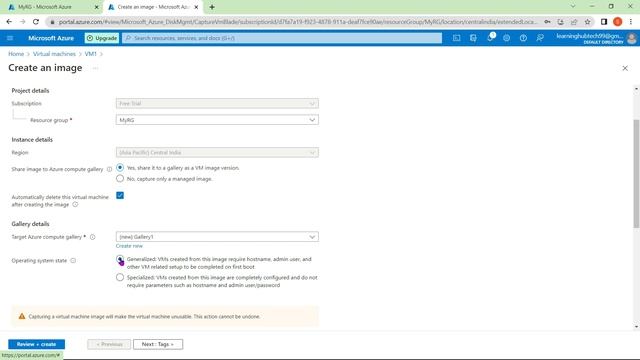The width and height of the screenshot is (640, 360).
Task: Open the browser side panel icon
Action: pyautogui.click(x=604, y=22)
